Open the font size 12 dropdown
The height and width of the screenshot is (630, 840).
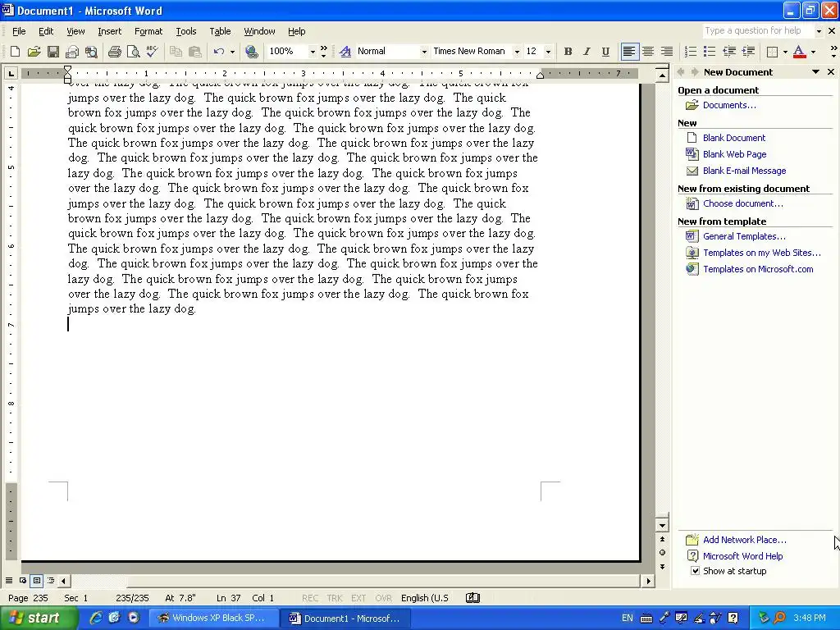548,52
